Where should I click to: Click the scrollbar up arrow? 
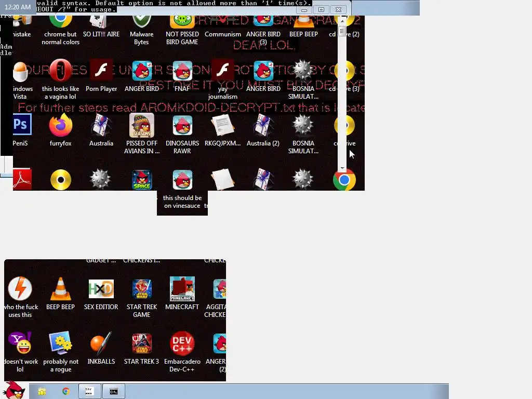pyautogui.click(x=342, y=21)
